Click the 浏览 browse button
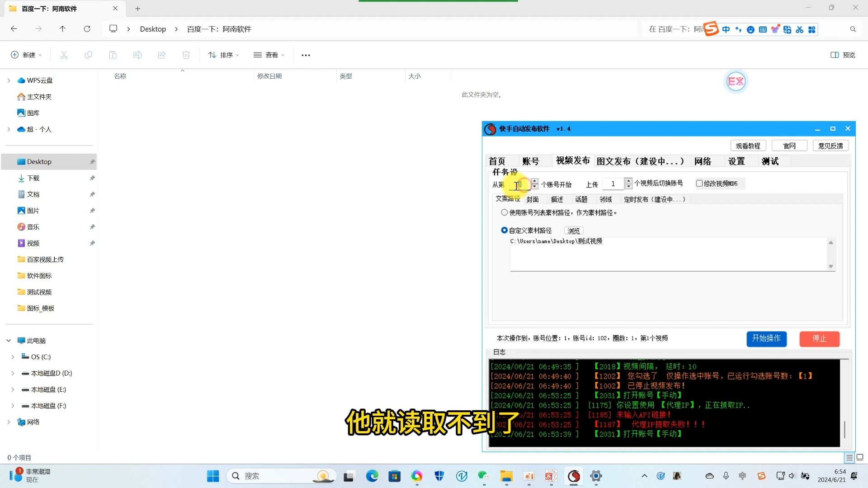This screenshot has height=488, width=868. point(573,231)
